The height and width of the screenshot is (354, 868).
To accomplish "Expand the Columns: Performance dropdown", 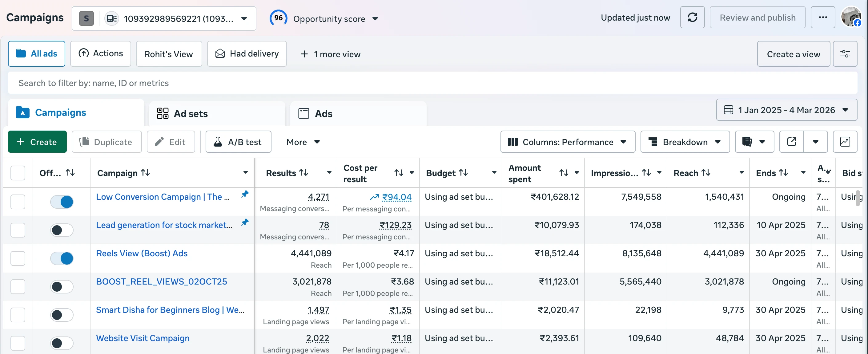I will tap(568, 142).
